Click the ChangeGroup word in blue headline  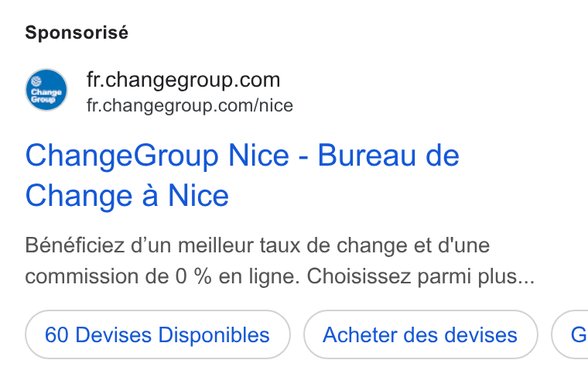point(122,156)
